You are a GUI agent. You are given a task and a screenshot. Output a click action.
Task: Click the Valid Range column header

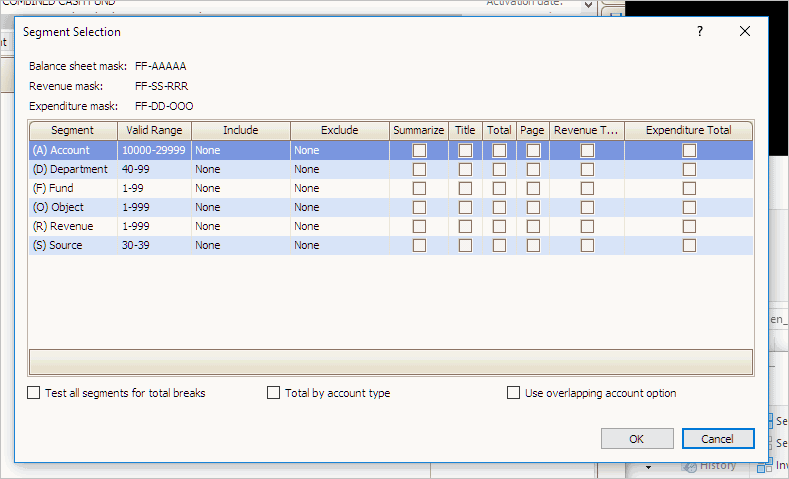click(154, 130)
